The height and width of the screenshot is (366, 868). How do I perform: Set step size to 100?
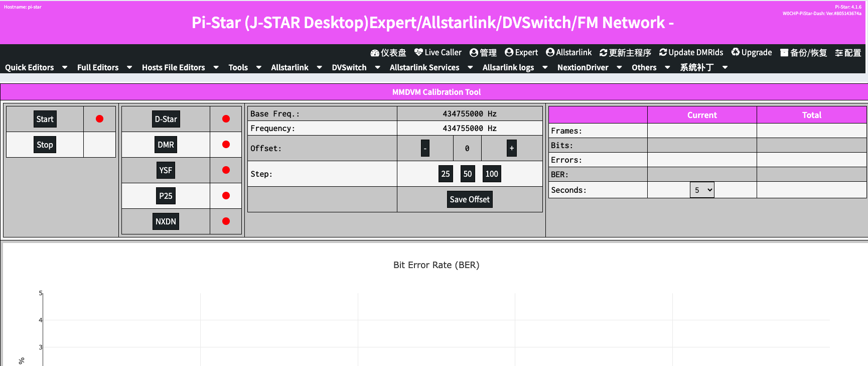pos(492,174)
